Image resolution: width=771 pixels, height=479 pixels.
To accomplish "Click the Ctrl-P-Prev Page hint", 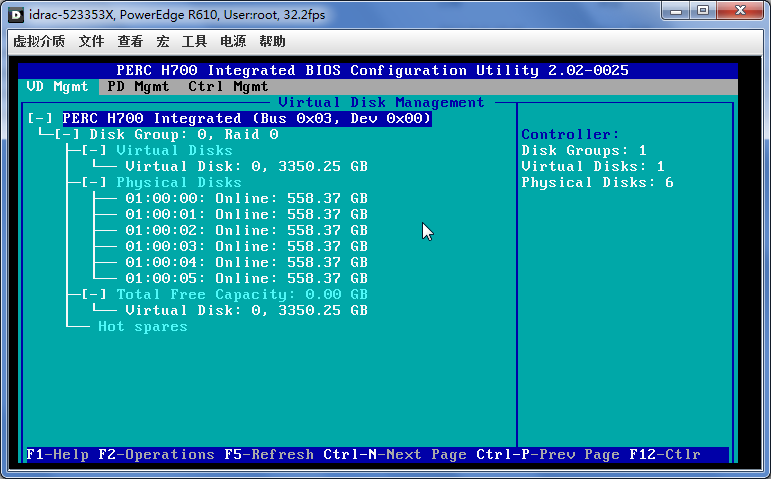I will click(x=548, y=454).
